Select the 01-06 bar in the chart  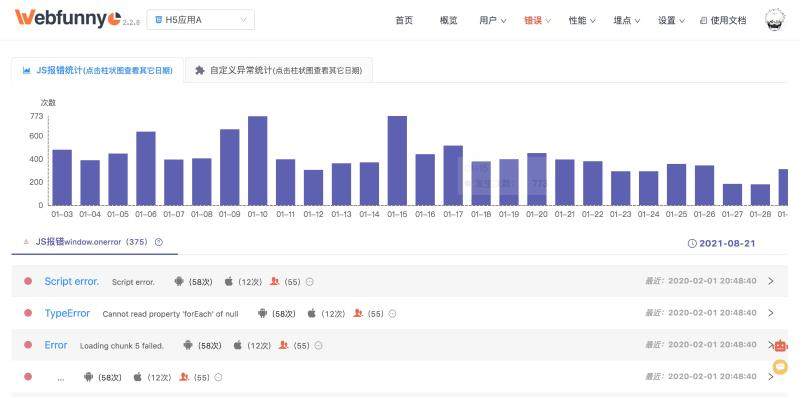pyautogui.click(x=146, y=168)
